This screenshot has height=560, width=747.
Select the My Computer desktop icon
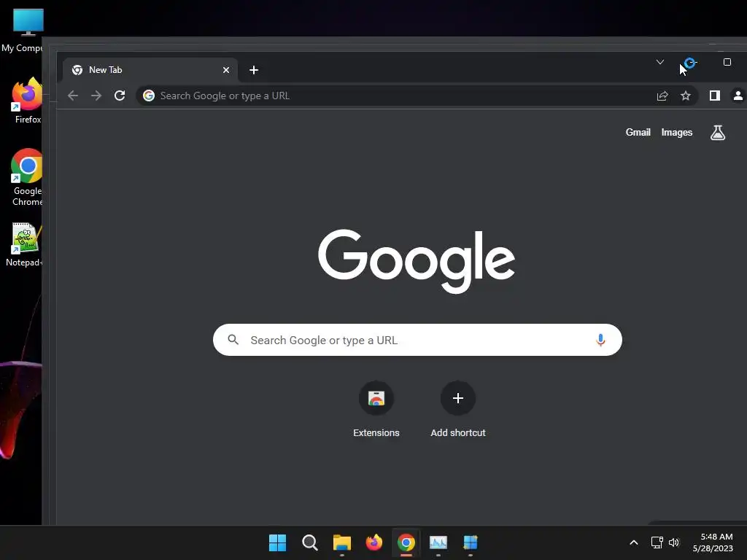(x=23, y=31)
